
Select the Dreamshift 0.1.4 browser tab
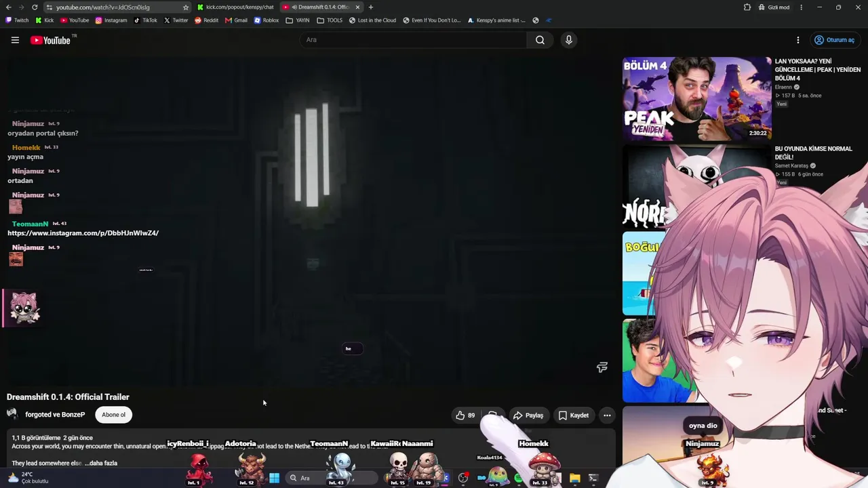(321, 7)
